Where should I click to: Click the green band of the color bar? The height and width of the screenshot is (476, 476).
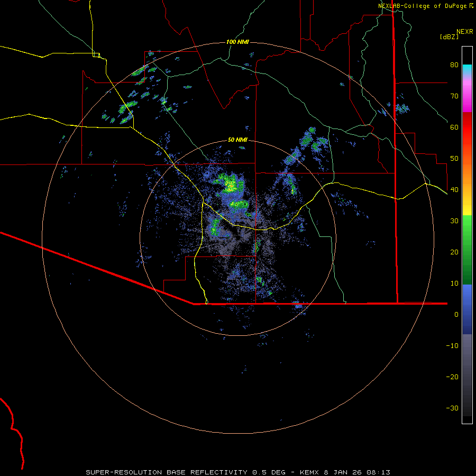coord(467,250)
